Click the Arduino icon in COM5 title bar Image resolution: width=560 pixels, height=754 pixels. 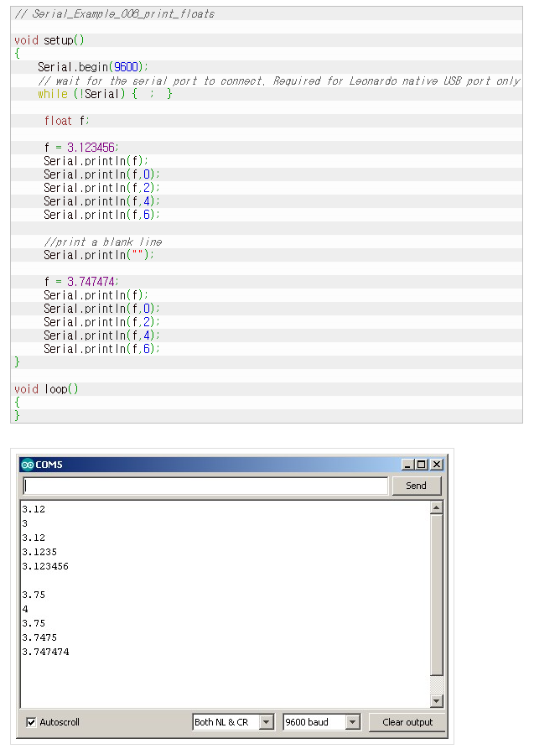pyautogui.click(x=28, y=465)
